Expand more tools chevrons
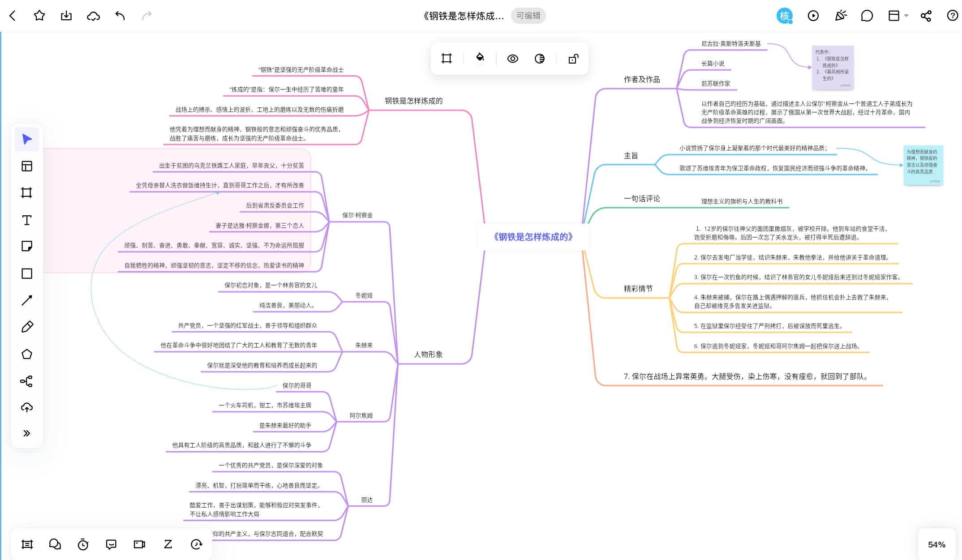962x560 pixels. tap(27, 433)
